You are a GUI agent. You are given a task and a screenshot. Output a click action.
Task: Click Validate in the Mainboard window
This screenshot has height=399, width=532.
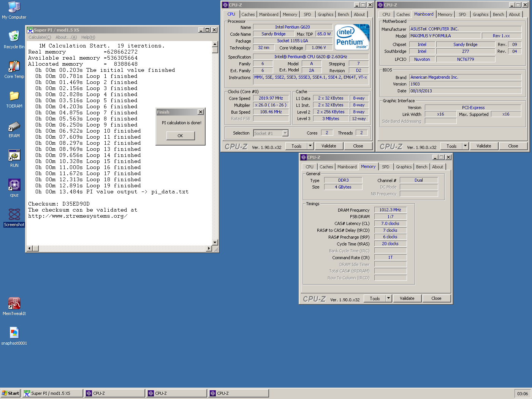point(484,146)
